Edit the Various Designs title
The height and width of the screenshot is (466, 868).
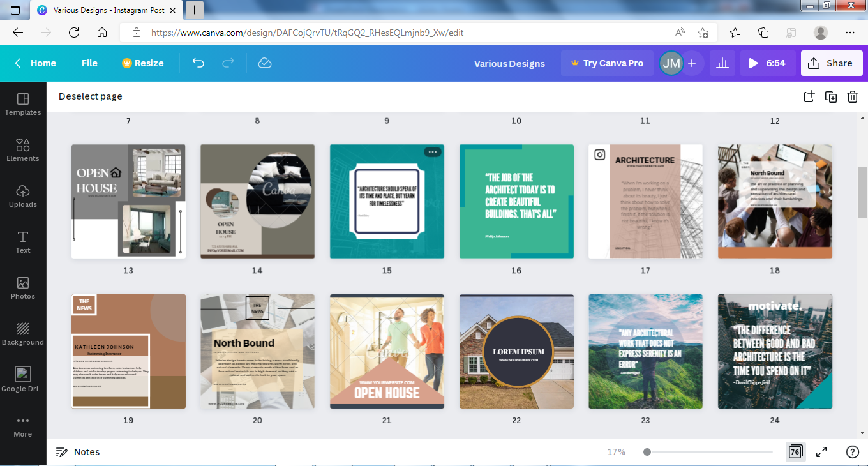click(509, 64)
